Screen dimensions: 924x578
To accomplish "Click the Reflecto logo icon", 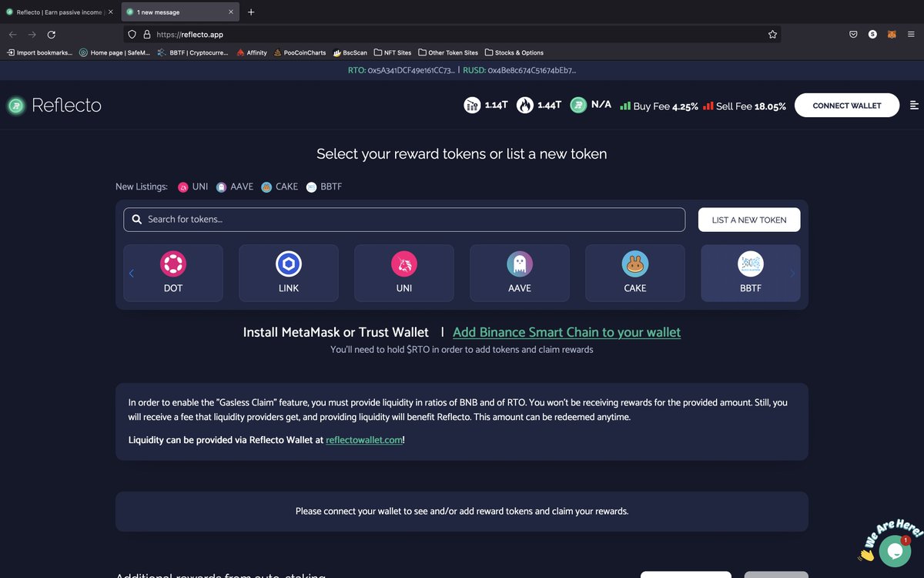I will 15,106.
